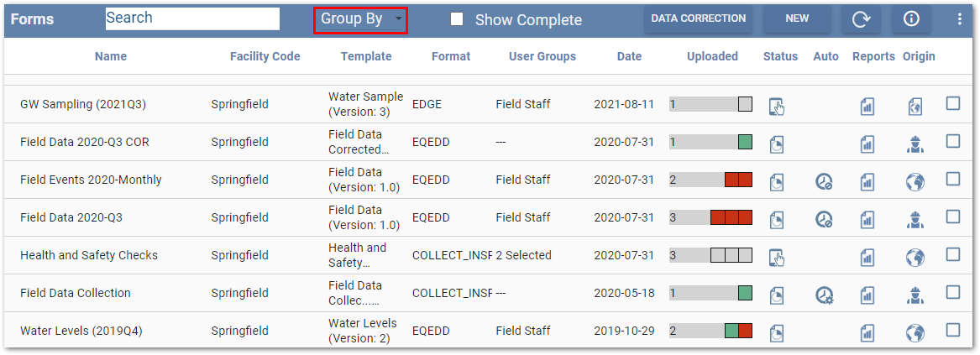The image size is (980, 355).
Task: Click origin globe icon for Health and Safety Checks
Action: point(914,257)
